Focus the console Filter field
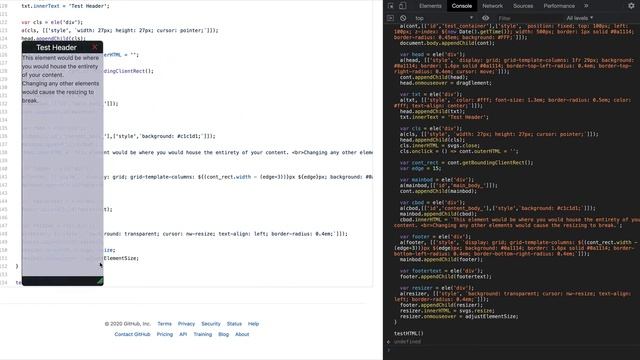Screen dimensions: 640x360 tap(529, 18)
